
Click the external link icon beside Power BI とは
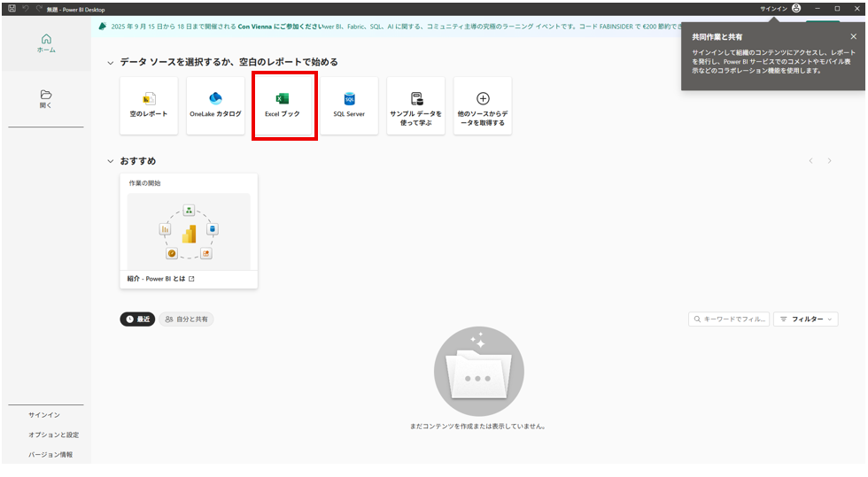pos(191,279)
